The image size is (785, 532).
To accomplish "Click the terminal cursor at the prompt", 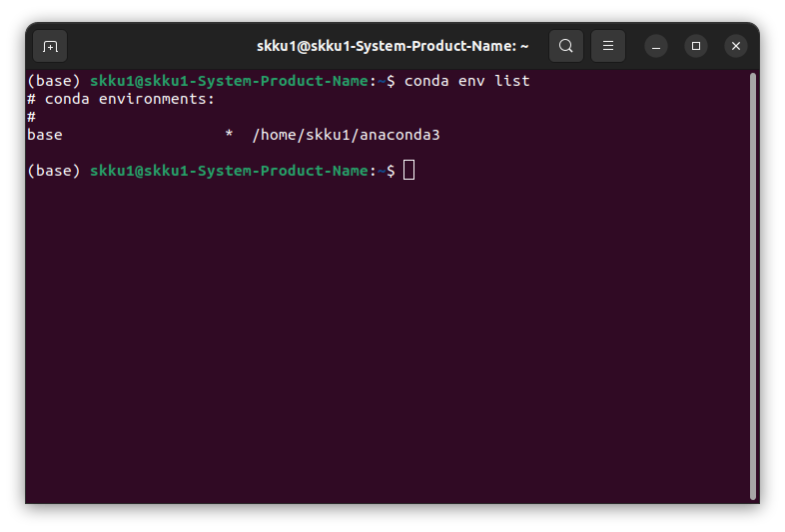I will pos(408,170).
